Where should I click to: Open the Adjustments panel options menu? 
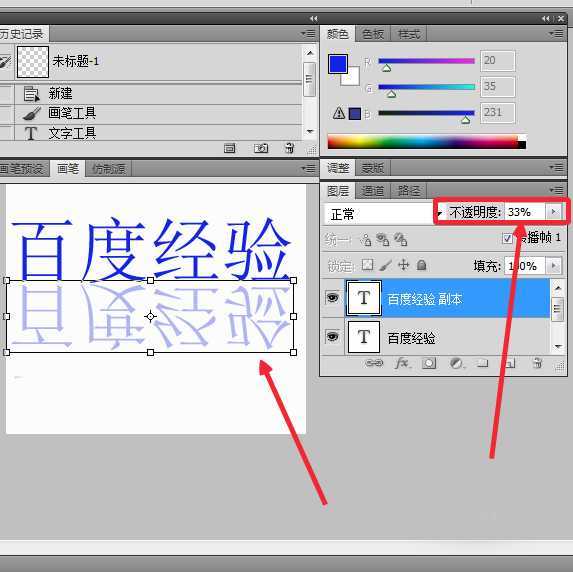pos(556,168)
